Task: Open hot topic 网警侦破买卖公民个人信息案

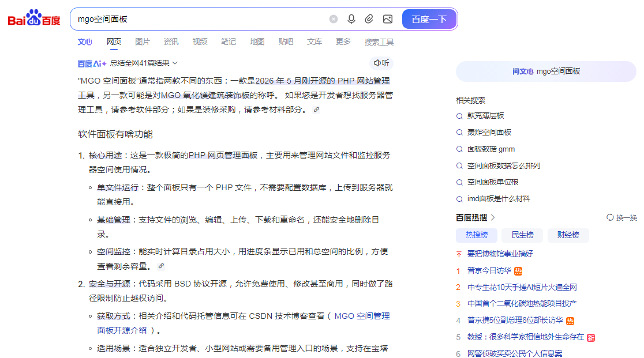Action: point(515,353)
